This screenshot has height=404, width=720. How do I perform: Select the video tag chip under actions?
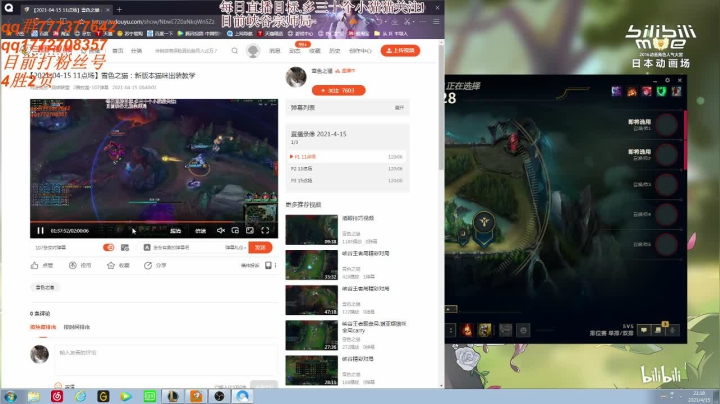(x=45, y=287)
